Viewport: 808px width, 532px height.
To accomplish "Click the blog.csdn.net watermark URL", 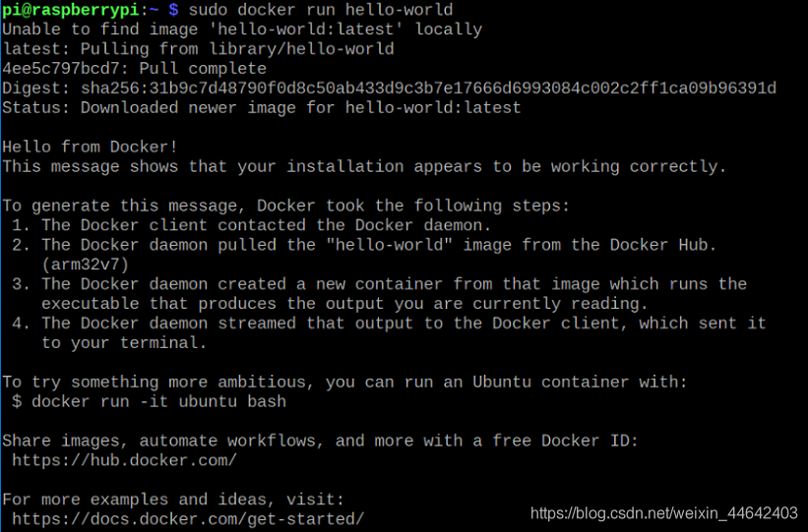I will tap(663, 512).
